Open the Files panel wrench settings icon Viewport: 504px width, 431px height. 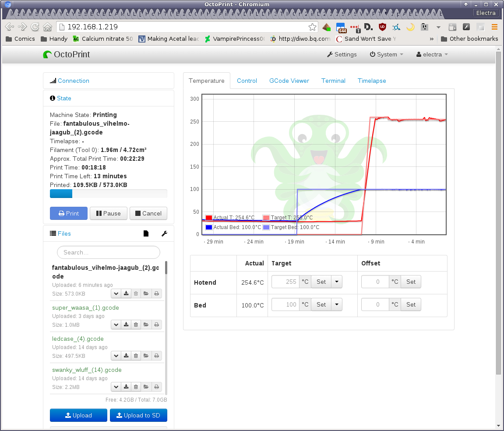(165, 234)
